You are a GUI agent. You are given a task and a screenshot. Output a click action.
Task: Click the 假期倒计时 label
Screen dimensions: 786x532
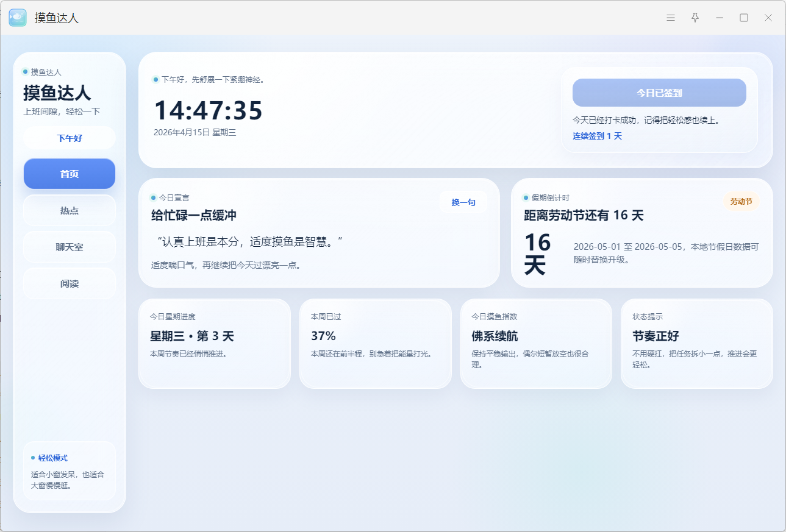click(550, 197)
